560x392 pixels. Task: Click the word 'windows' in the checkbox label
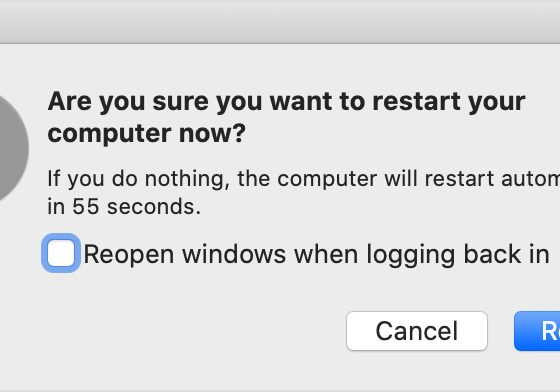[234, 254]
